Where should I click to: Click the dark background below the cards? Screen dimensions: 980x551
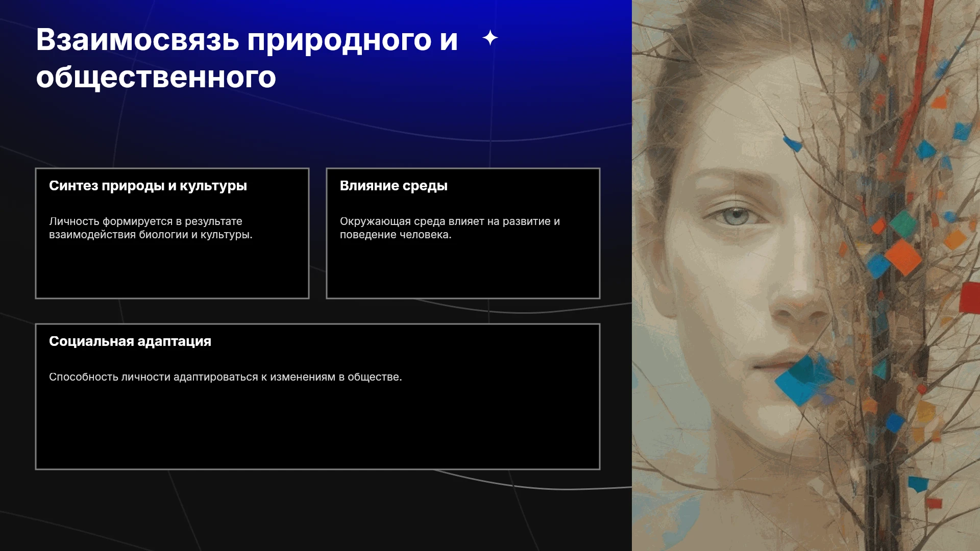[x=316, y=510]
